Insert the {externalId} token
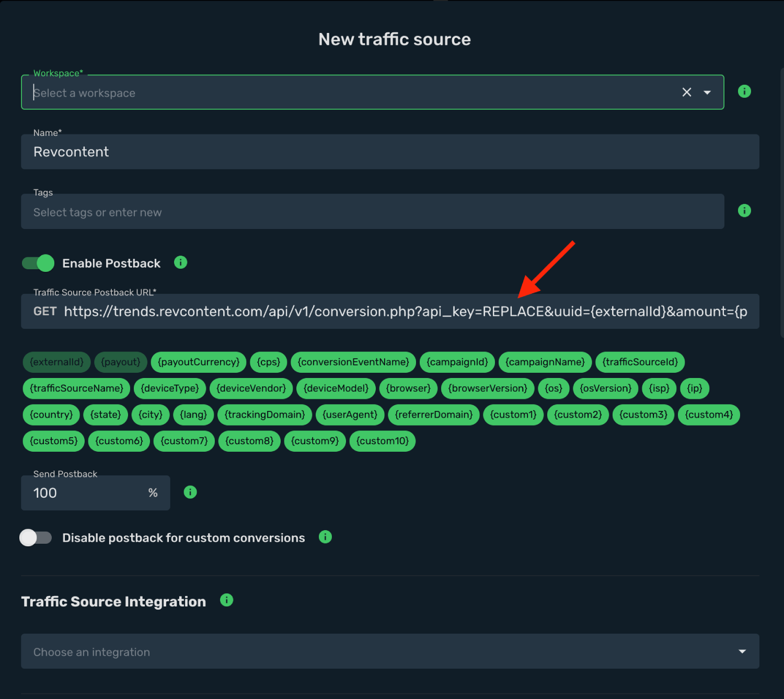784x699 pixels. click(56, 362)
